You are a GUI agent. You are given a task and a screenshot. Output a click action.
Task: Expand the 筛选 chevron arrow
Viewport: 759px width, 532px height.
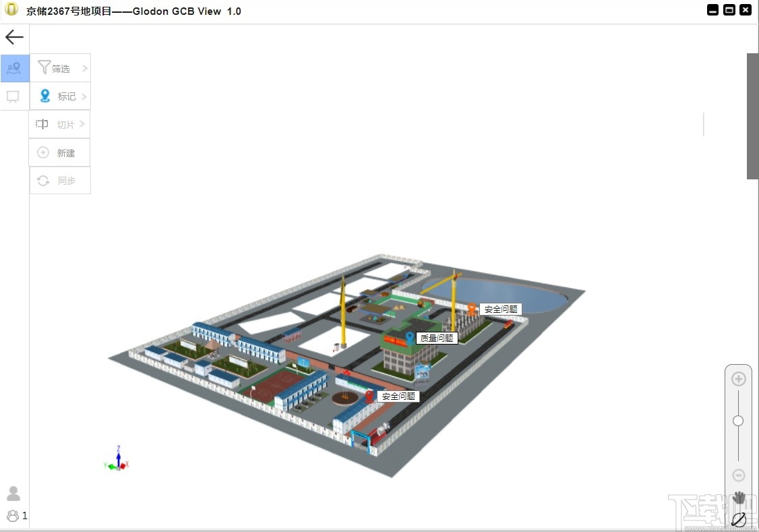point(85,68)
